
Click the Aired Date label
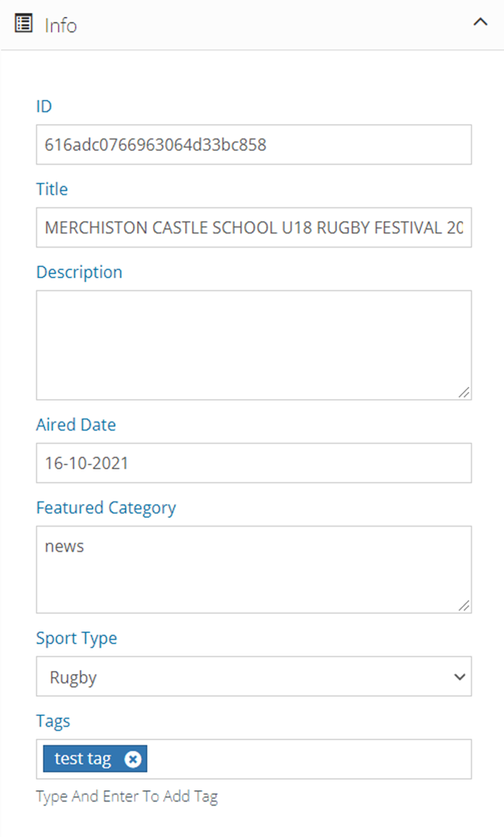(x=76, y=425)
